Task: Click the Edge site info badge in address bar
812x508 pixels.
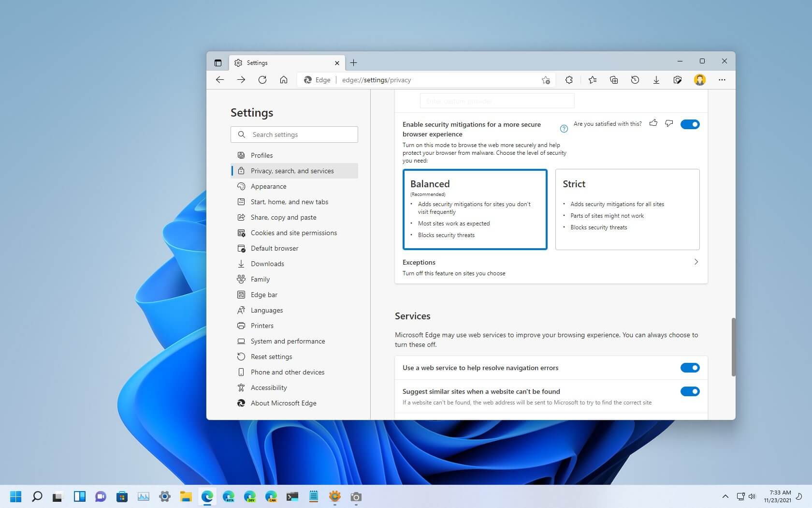Action: [317, 80]
